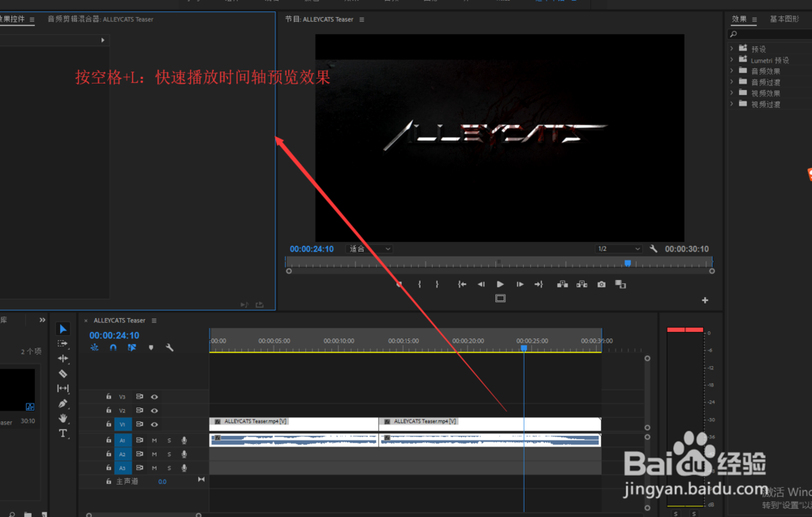Open the 效果控件 panel menu

point(32,19)
